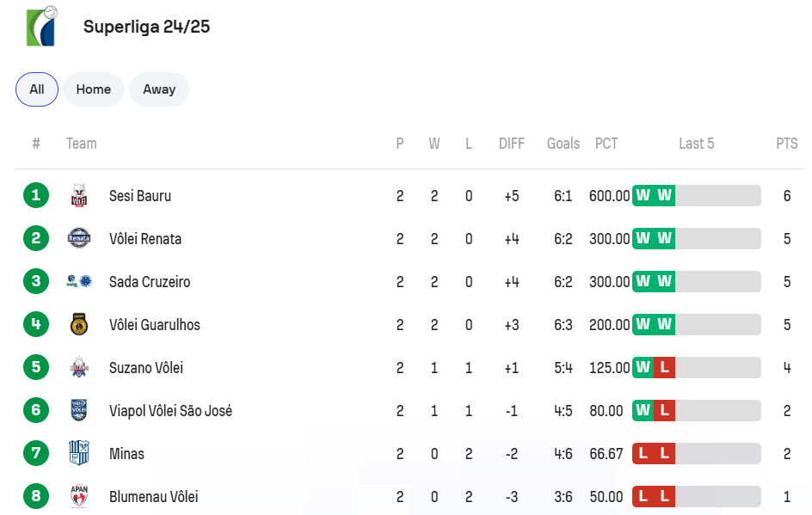
Task: Click the DIFF column header
Action: 512,144
